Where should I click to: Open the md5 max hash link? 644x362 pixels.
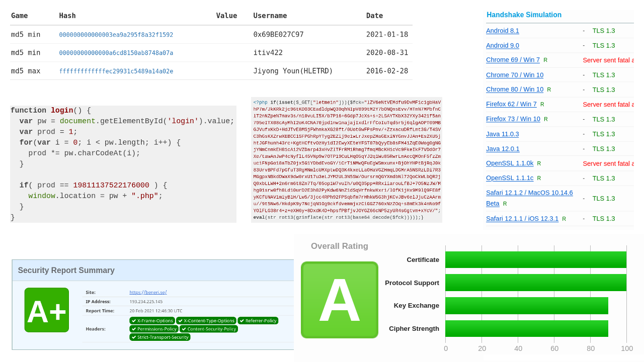pyautogui.click(x=116, y=71)
